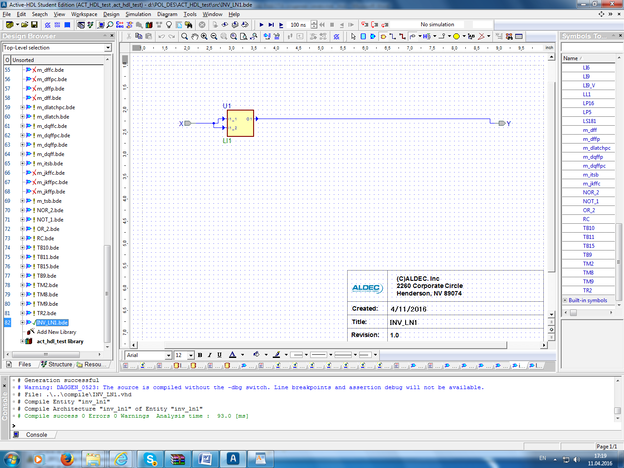Expand the NOR_2.bde tree node

click(22, 212)
